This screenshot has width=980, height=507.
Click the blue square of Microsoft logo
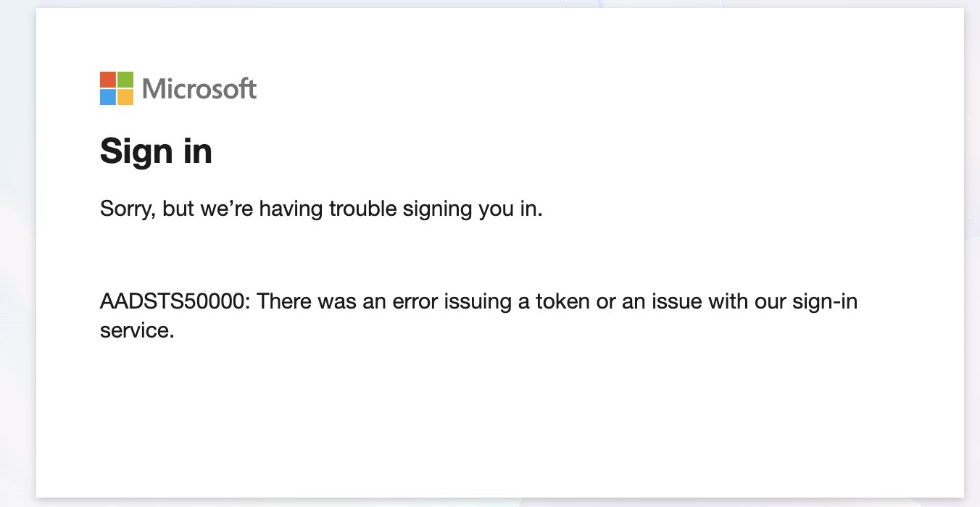[x=108, y=97]
